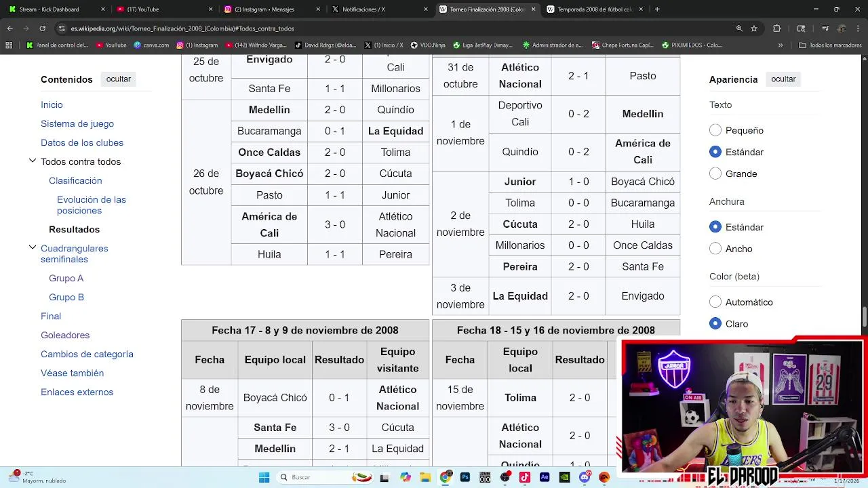Click the page vertical scrollbar thumb
The height and width of the screenshot is (488, 868).
864,317
